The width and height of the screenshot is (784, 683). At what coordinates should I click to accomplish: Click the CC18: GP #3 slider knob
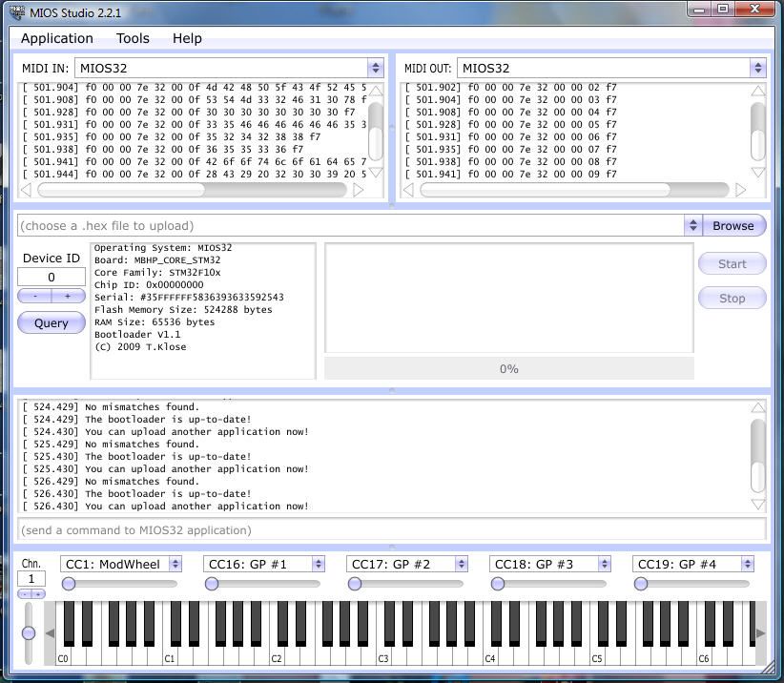coord(498,584)
